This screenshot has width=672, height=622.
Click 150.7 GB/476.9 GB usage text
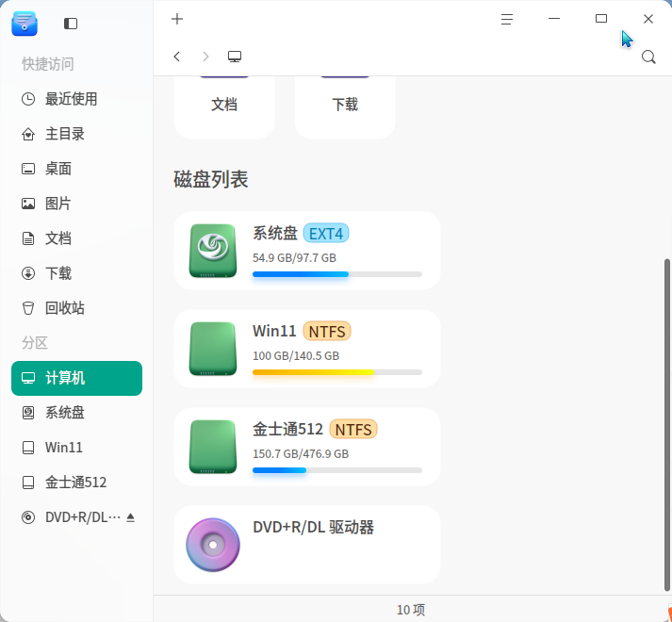[x=301, y=454]
